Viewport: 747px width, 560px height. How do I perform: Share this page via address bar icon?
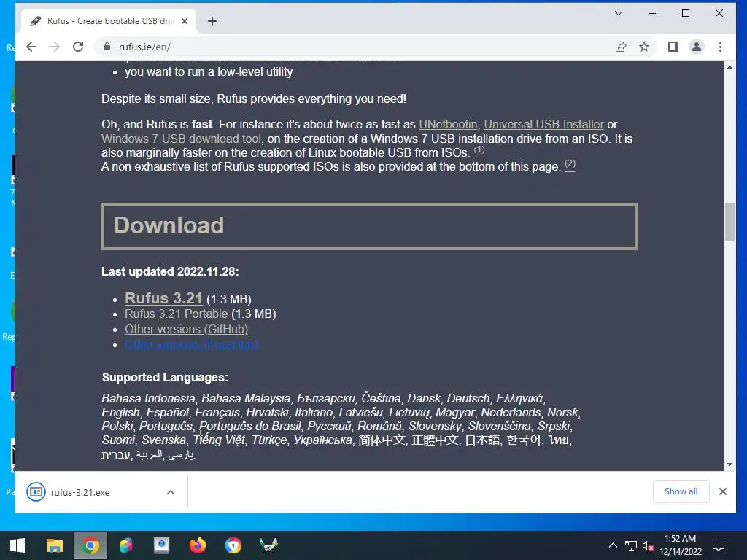click(x=621, y=47)
